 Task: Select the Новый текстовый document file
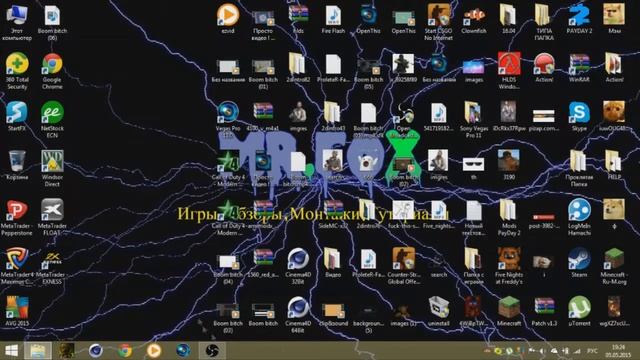click(x=474, y=217)
